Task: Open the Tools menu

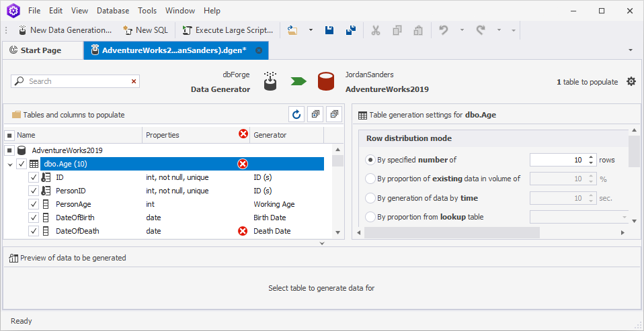Action: coord(147,11)
